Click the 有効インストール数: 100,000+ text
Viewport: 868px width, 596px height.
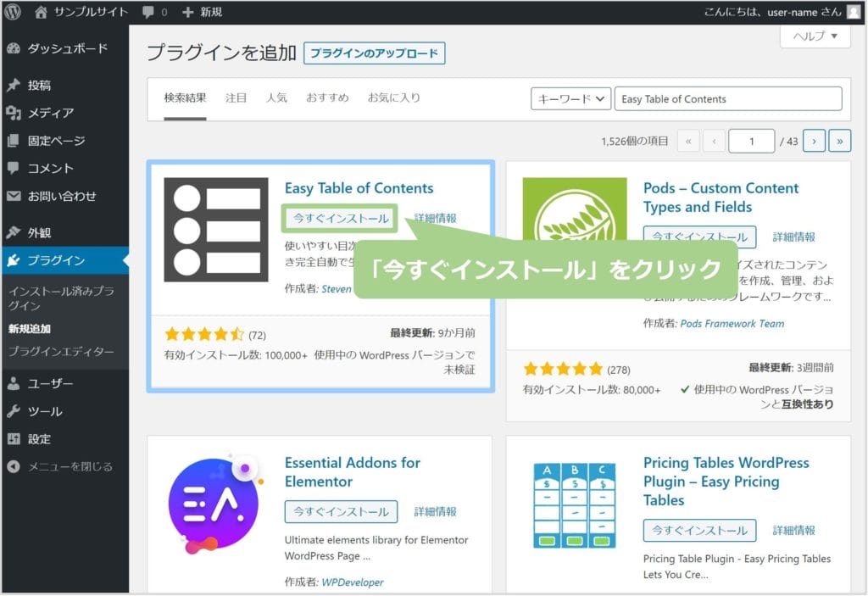point(236,355)
